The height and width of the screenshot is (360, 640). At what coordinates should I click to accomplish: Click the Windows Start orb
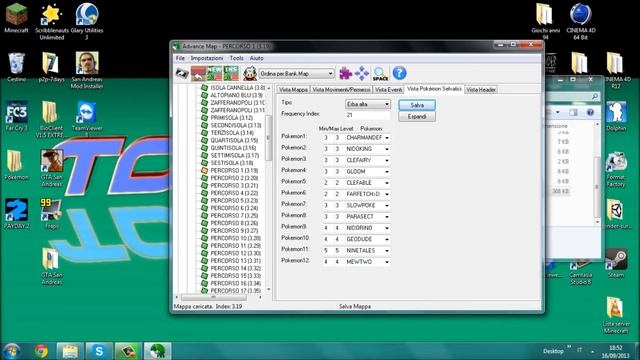click(x=11, y=351)
